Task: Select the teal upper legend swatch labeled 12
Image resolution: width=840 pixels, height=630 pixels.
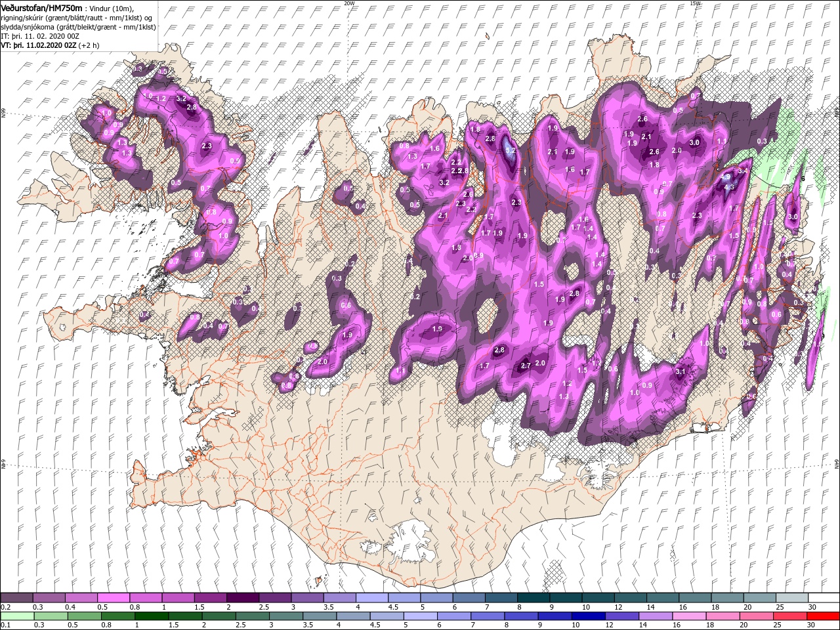Action: tap(630, 598)
